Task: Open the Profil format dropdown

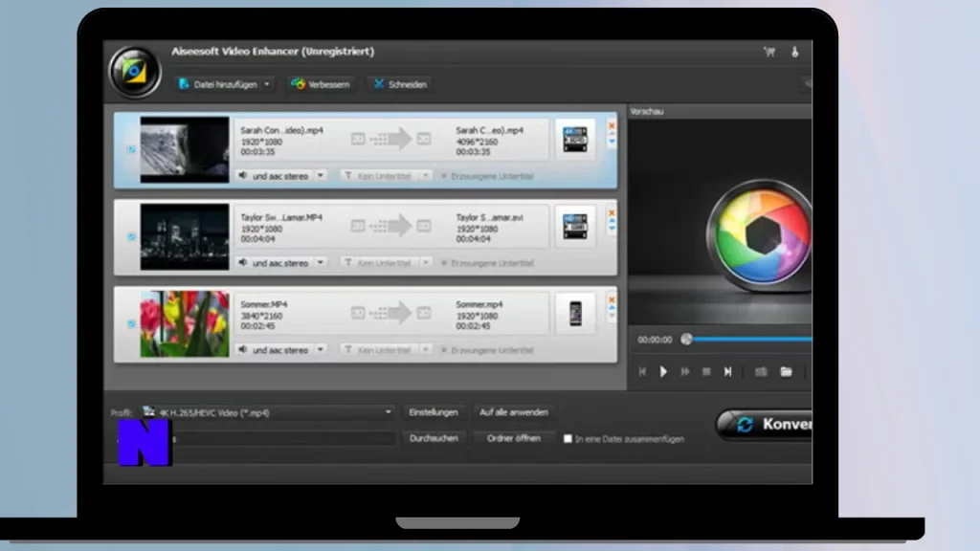Action: click(268, 412)
